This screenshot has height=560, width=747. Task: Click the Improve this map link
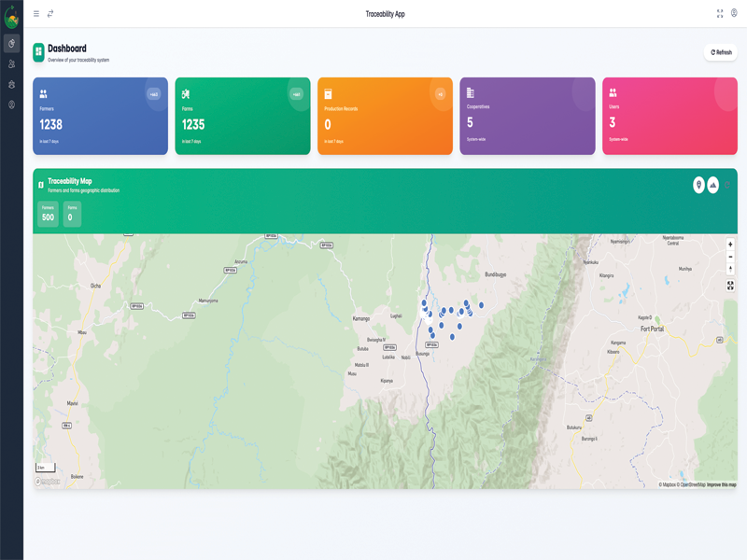(x=721, y=484)
